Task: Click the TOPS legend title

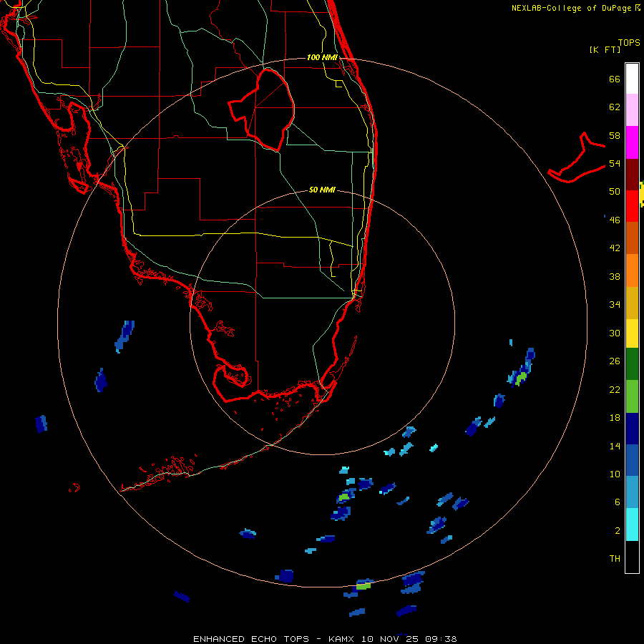Action: click(x=629, y=42)
